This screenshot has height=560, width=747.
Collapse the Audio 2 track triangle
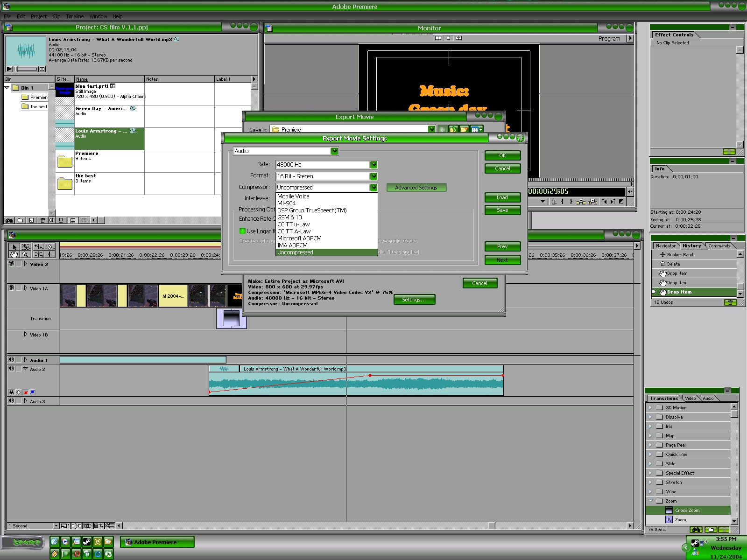[26, 369]
